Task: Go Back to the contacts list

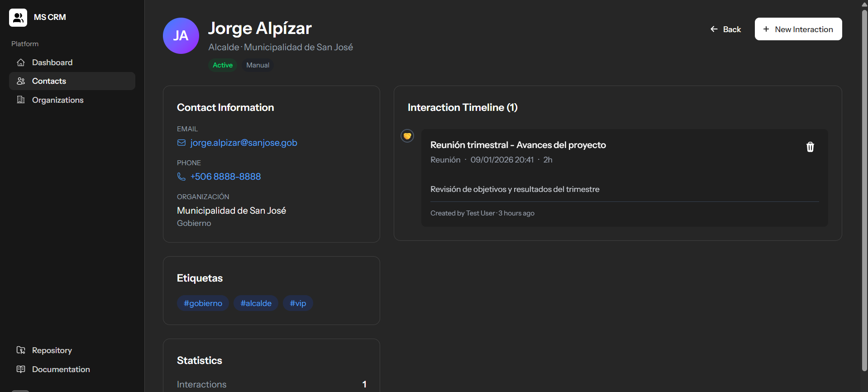Action: pos(725,29)
